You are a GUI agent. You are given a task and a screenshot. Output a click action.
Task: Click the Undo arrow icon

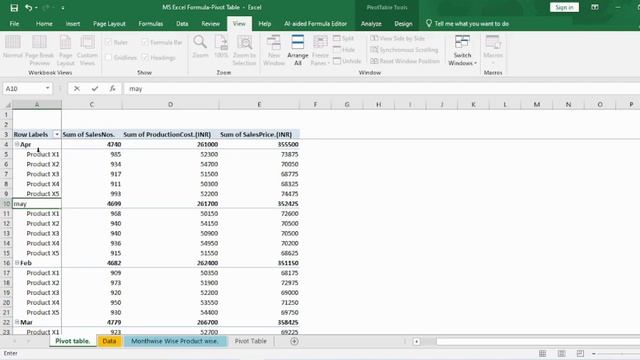pyautogui.click(x=28, y=7)
